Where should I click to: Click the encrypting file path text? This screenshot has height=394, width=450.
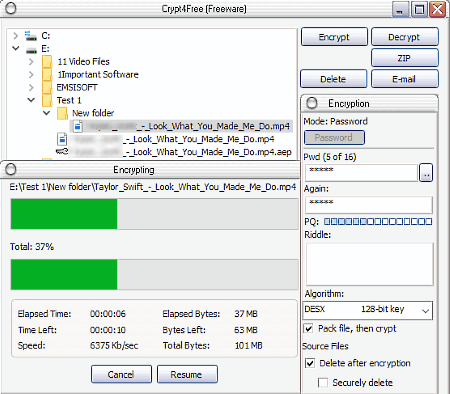[x=153, y=187]
